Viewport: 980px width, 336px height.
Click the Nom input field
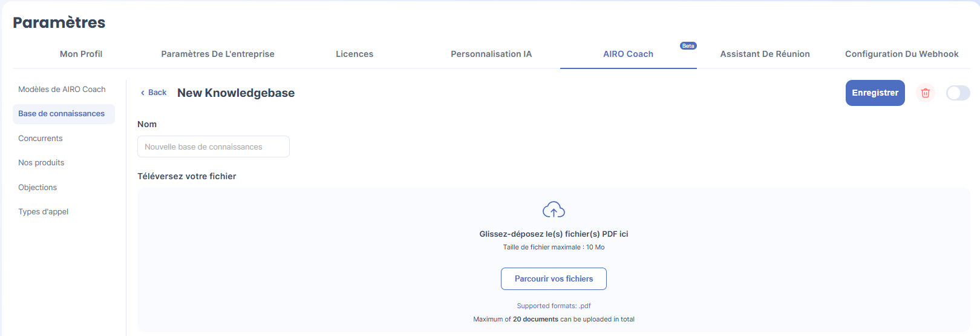tap(213, 147)
